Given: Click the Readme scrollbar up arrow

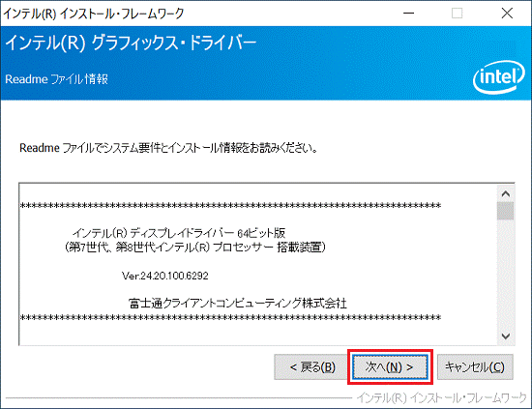Looking at the screenshot, I should [x=506, y=193].
